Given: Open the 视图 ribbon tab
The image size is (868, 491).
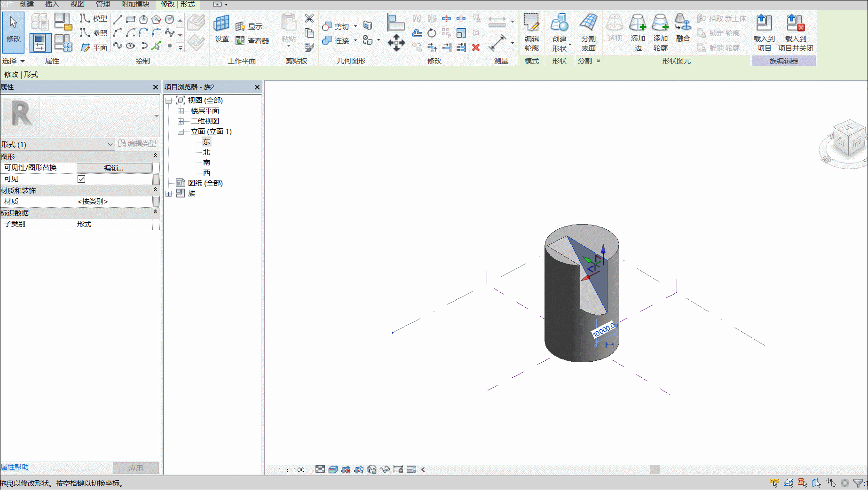Looking at the screenshot, I should [78, 4].
